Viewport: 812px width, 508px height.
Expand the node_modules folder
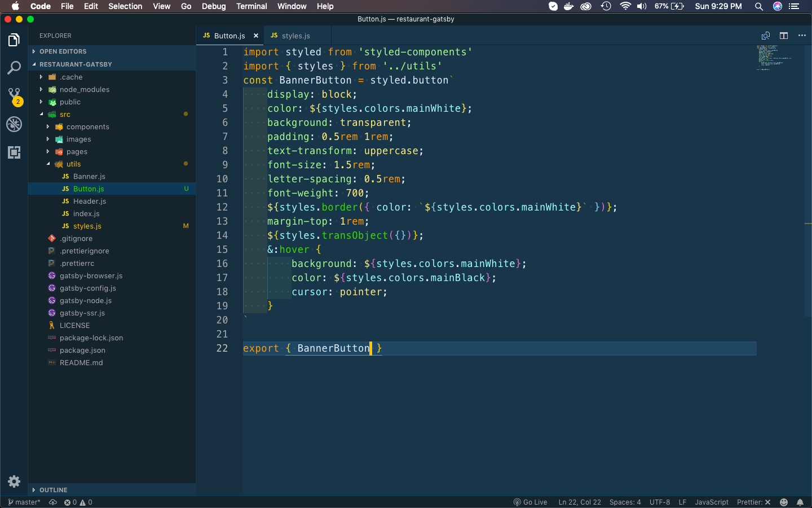tap(112, 90)
